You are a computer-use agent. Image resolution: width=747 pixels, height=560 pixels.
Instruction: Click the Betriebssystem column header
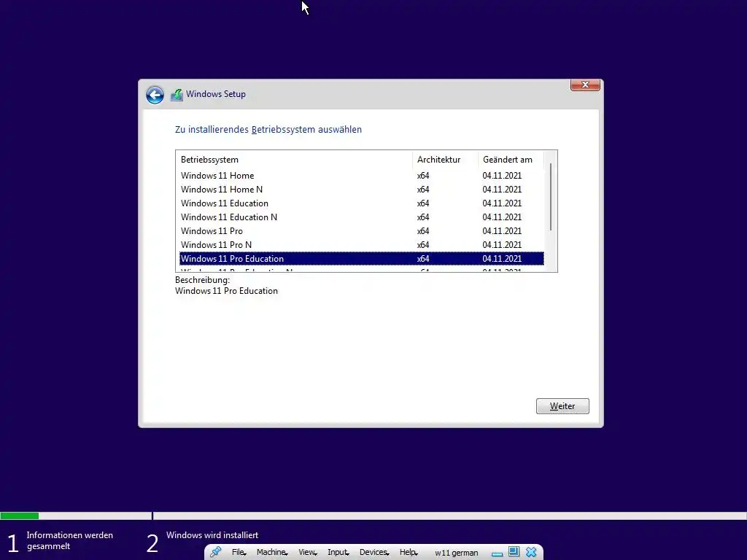(x=294, y=160)
